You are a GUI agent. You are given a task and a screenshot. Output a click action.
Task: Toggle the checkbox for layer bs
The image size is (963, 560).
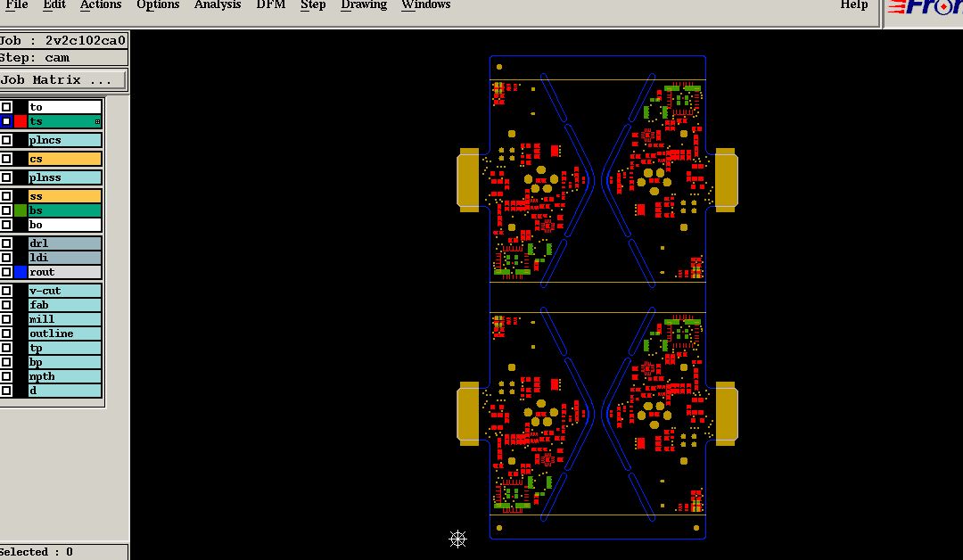click(x=7, y=210)
